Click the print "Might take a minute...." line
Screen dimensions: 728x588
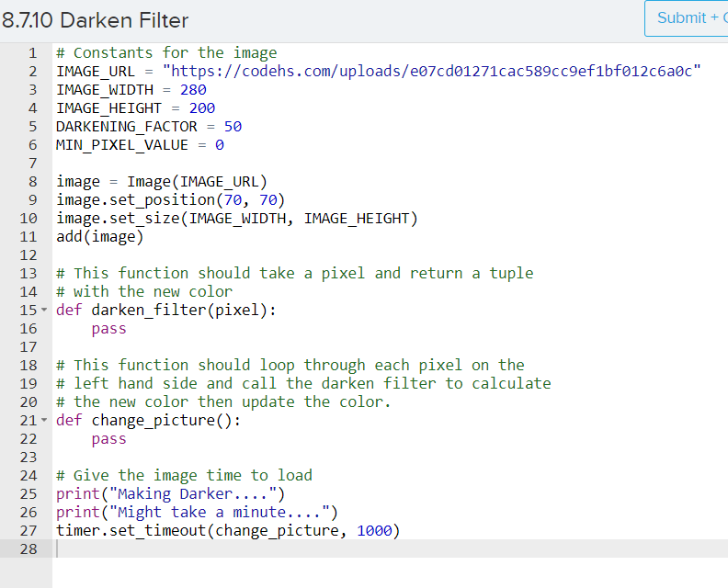[x=197, y=513]
